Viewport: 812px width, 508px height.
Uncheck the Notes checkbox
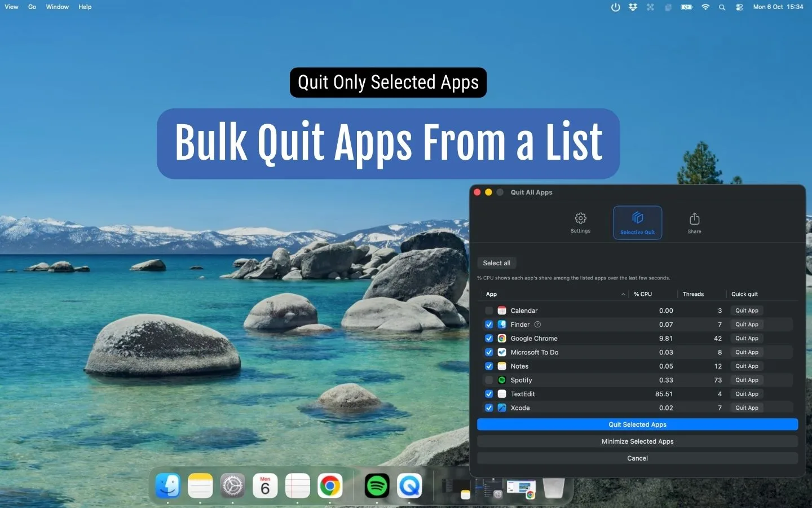(x=489, y=366)
